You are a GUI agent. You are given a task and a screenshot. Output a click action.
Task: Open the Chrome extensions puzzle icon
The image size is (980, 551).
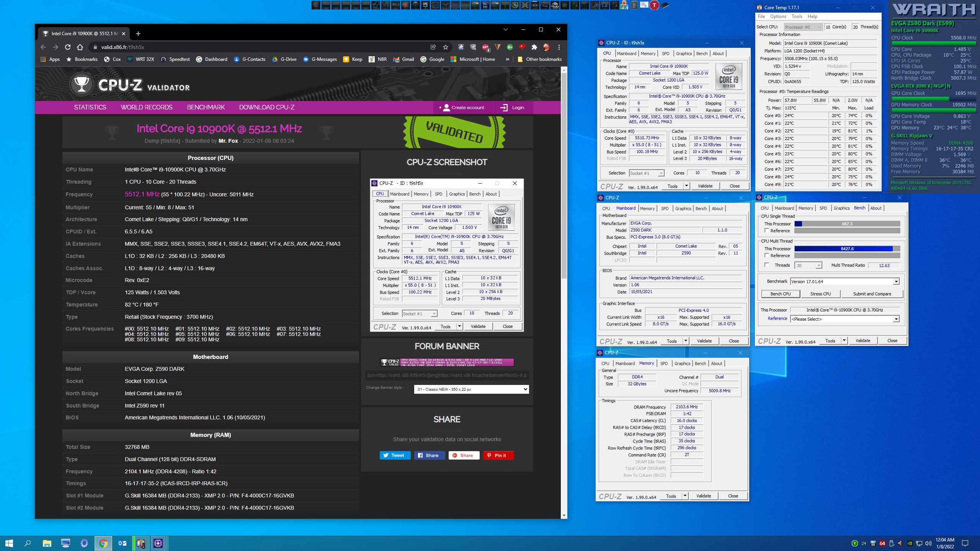[x=534, y=47]
